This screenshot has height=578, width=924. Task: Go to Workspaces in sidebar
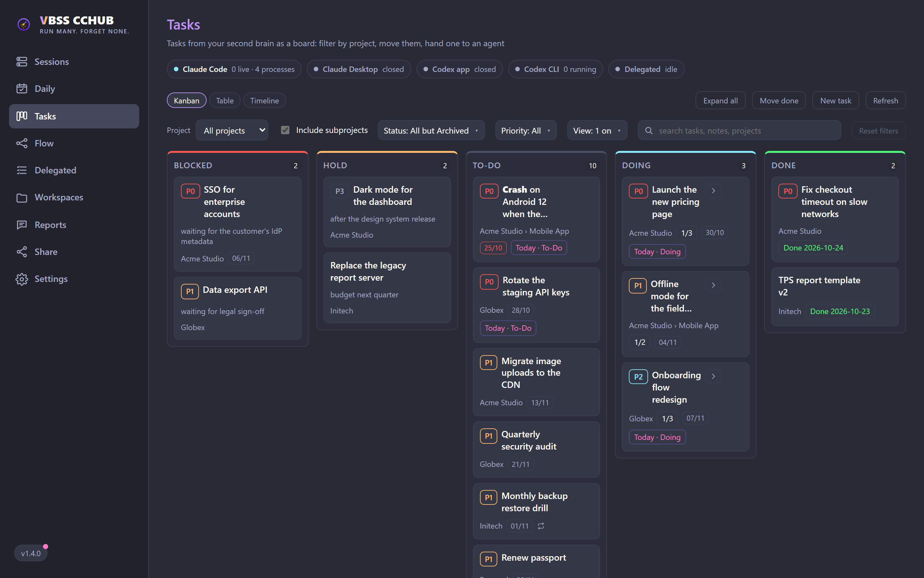74,197
